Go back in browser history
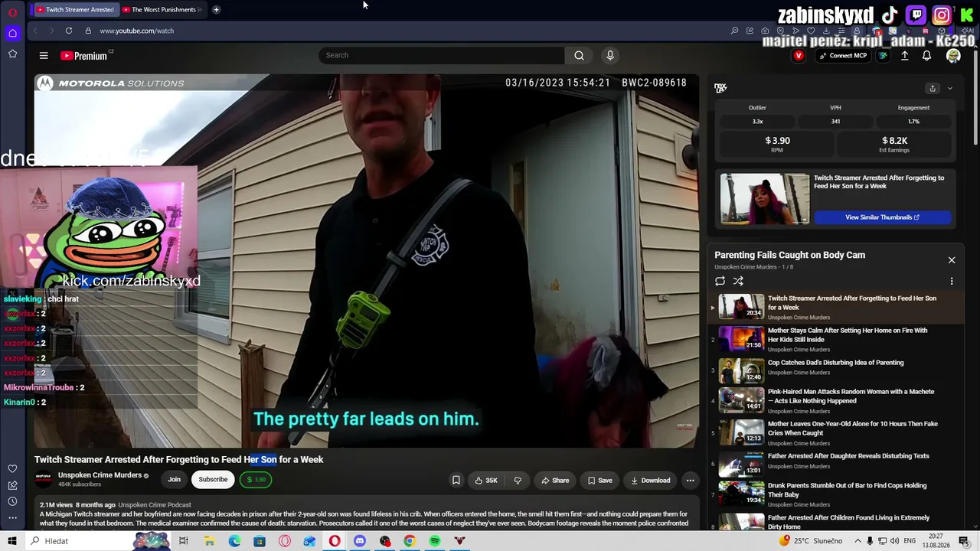980x551 pixels. pos(35,31)
